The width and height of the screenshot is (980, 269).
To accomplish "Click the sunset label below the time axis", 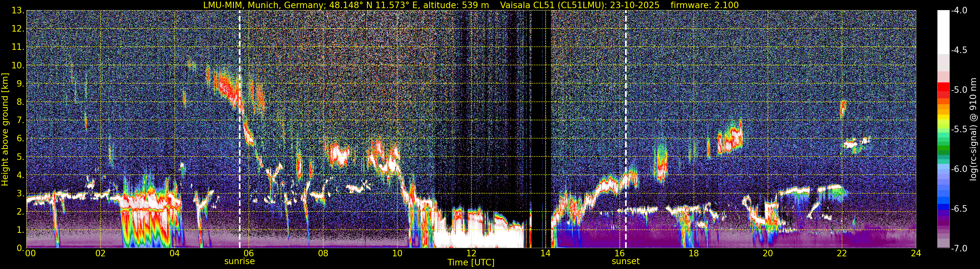I will 625,262.
